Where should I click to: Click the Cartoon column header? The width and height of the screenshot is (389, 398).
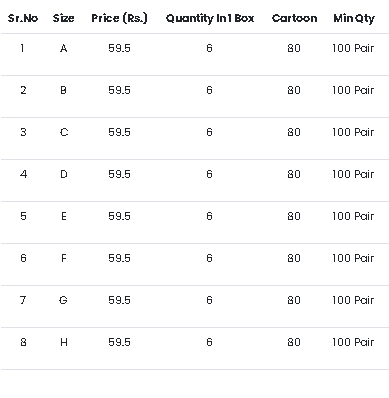294,18
